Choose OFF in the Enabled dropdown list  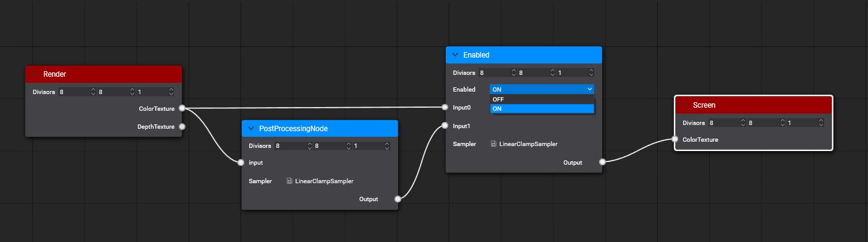[x=542, y=99]
